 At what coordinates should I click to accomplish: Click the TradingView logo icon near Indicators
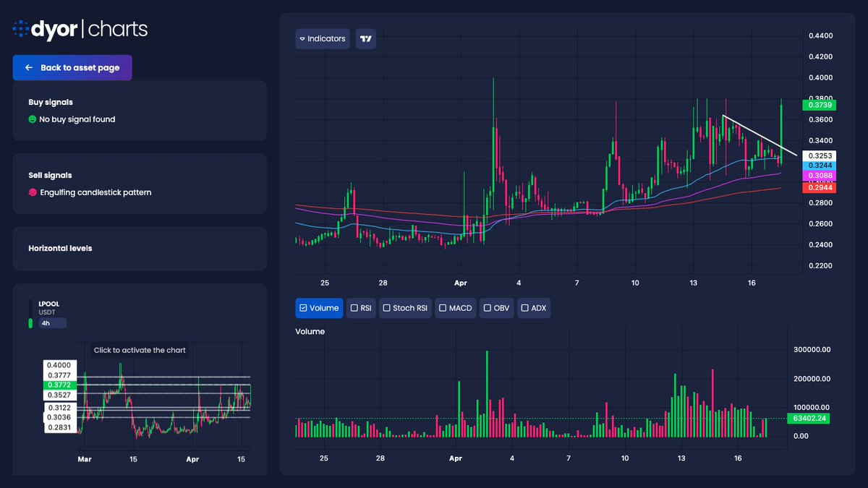pyautogui.click(x=365, y=38)
